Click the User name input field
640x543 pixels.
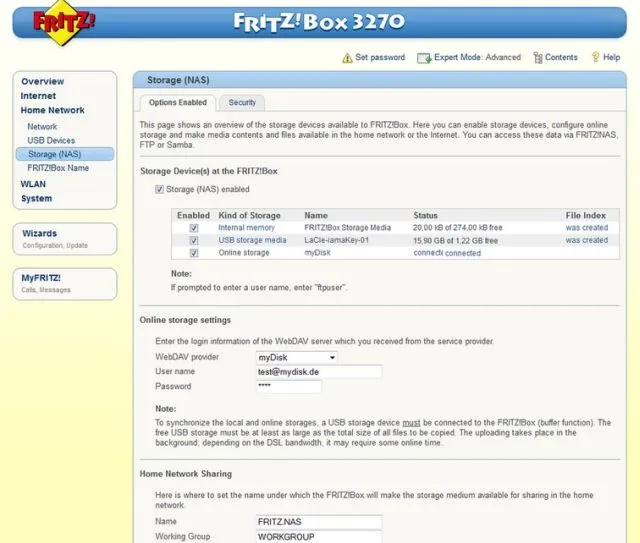319,372
